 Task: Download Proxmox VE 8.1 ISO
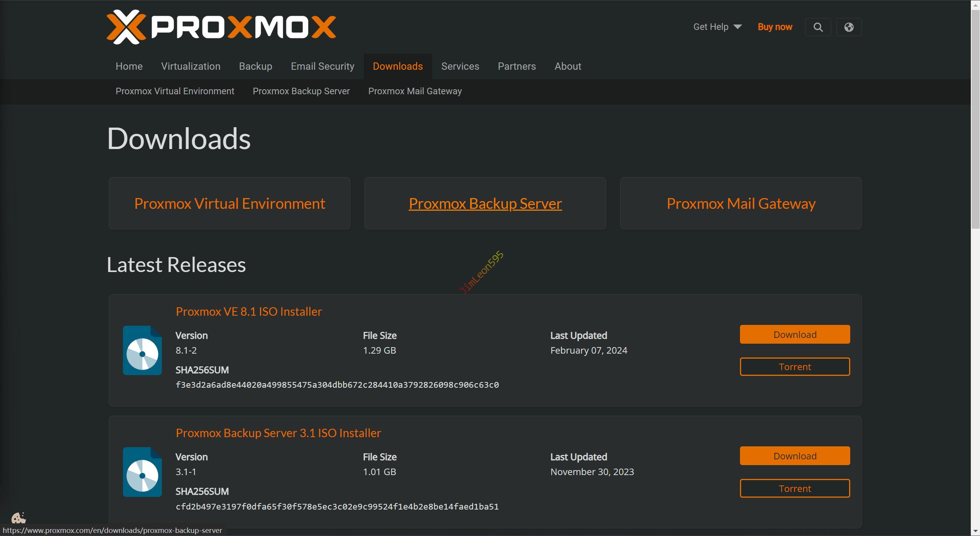point(795,334)
